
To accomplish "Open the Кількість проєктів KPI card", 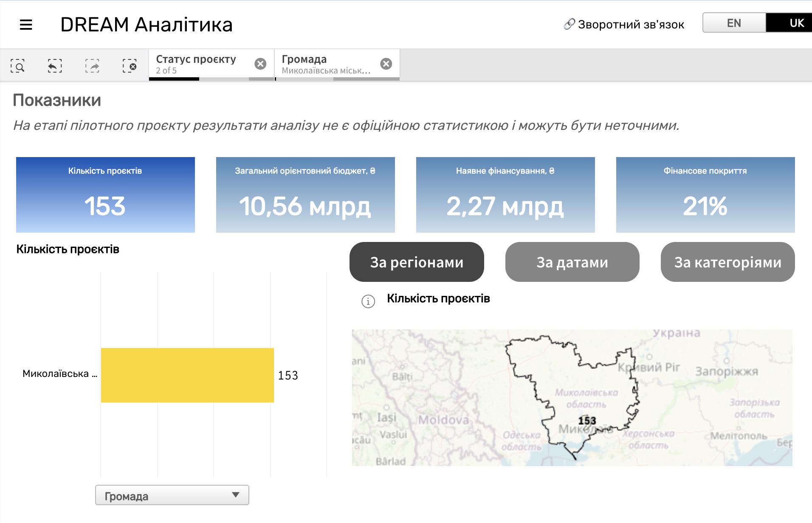I will tap(105, 194).
